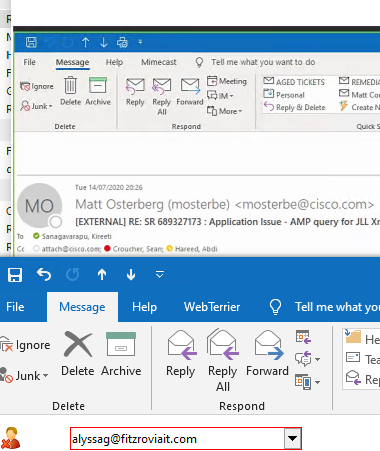
Task: Click Previous Item up arrow in upper window
Action: [85, 42]
